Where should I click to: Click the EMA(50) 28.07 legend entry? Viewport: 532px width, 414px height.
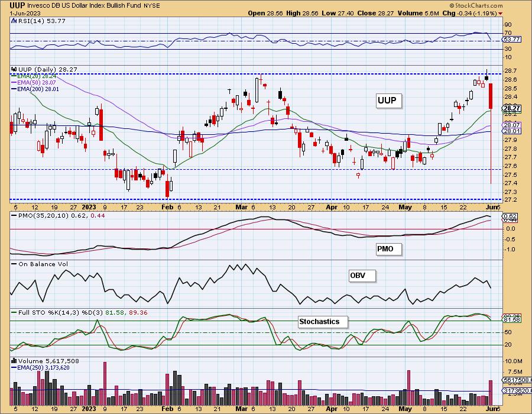click(37, 82)
